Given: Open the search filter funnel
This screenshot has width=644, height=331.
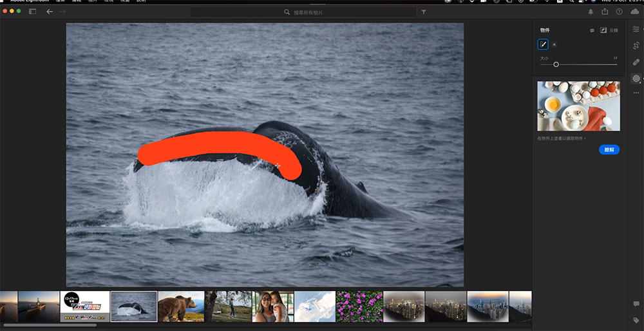Looking at the screenshot, I should pyautogui.click(x=424, y=12).
